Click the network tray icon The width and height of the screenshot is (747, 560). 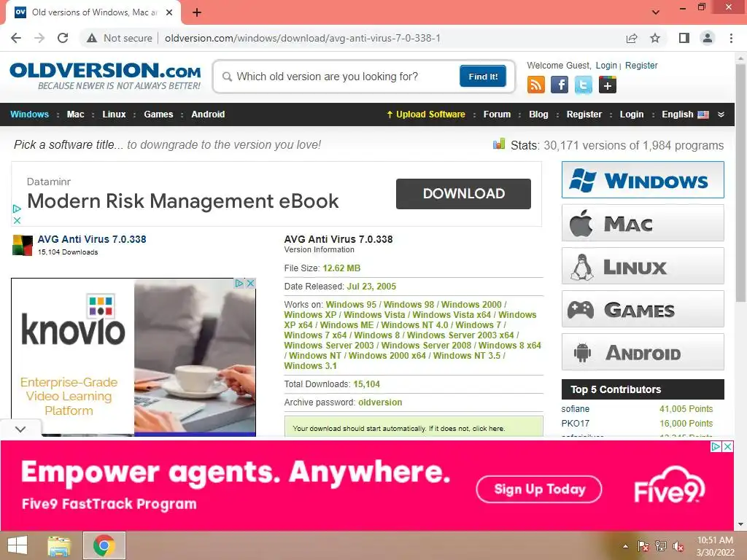click(x=661, y=546)
